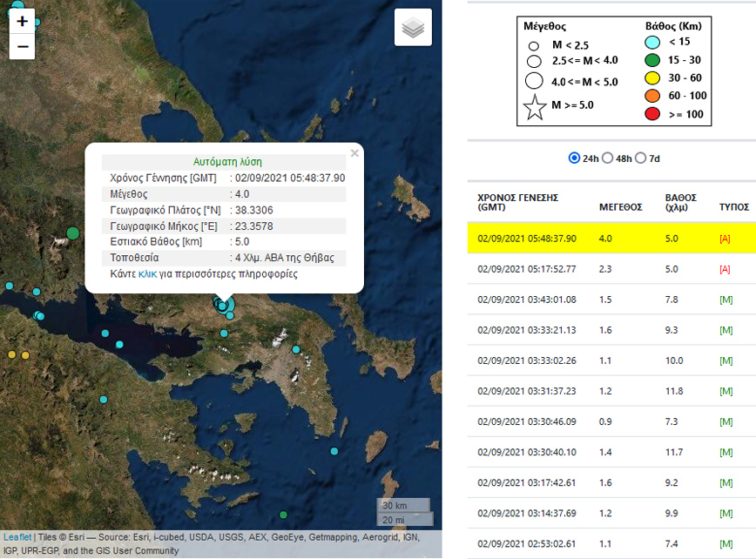Click the κλικ link for more information
This screenshot has height=559, width=756.
[147, 273]
